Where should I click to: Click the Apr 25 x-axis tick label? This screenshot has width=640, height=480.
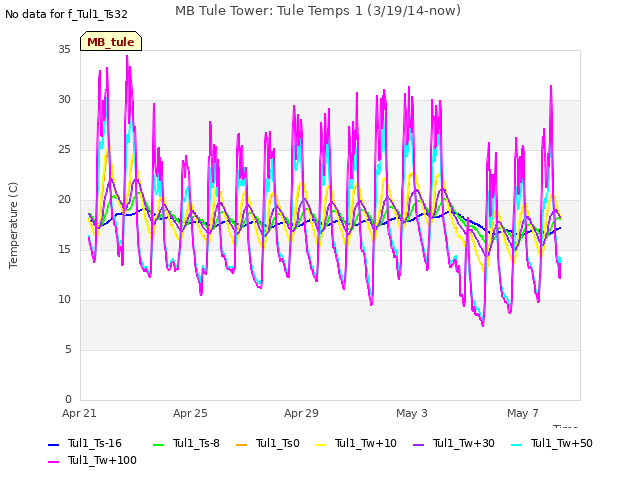tap(190, 413)
